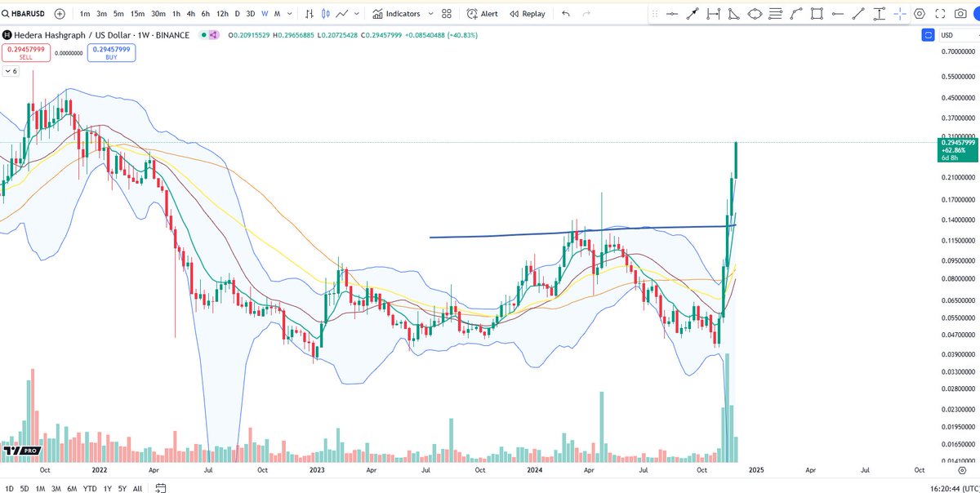The width and height of the screenshot is (980, 493).
Task: Select the 1M date range
Action: [40, 488]
